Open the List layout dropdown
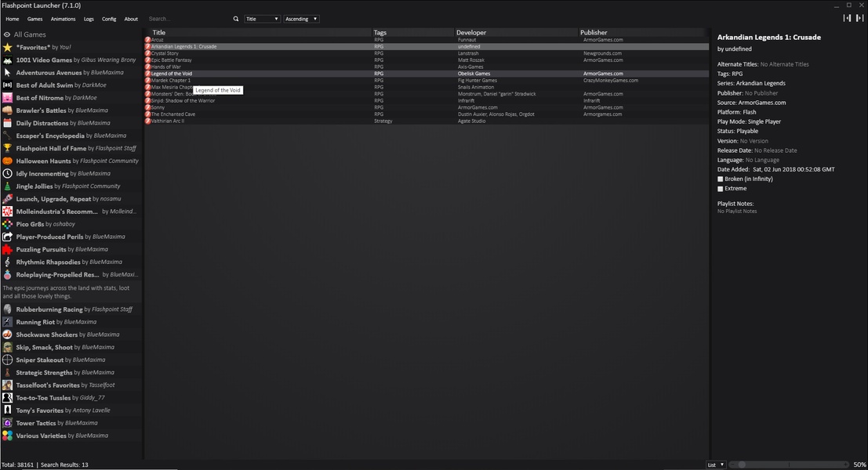Viewport: 868px width, 470px height. (x=716, y=465)
